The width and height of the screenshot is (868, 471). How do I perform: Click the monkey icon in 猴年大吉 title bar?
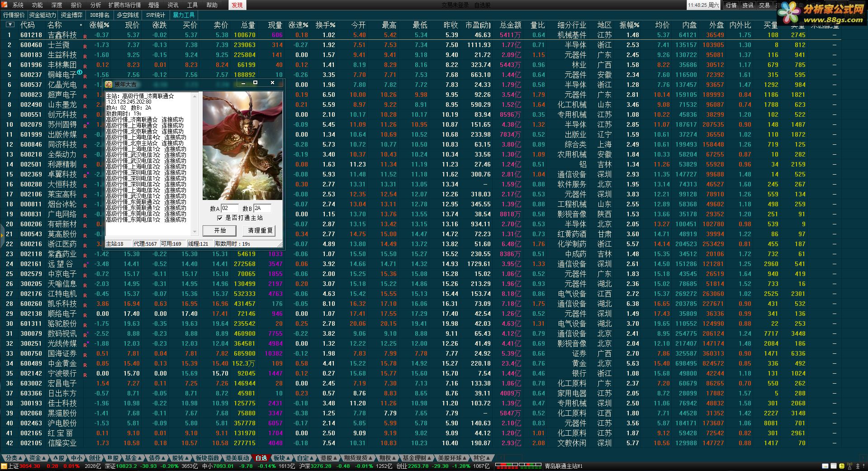[109, 85]
